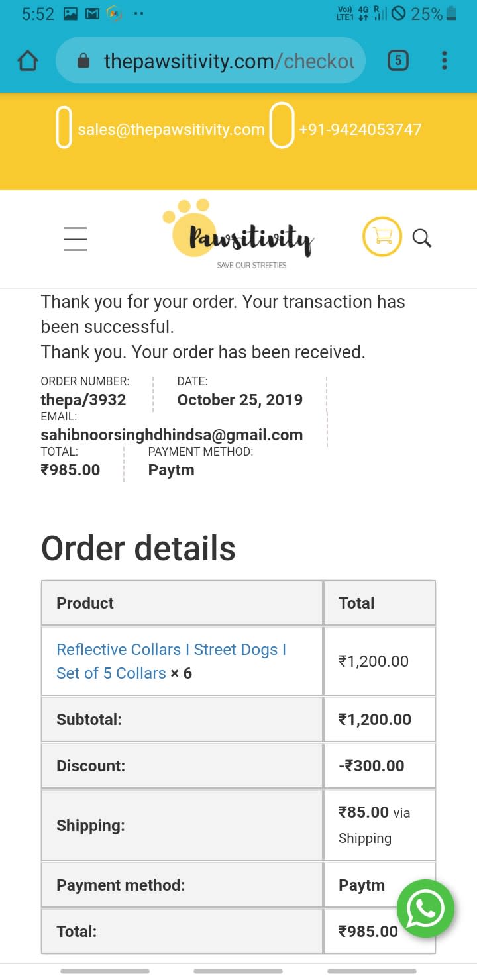Image resolution: width=477 pixels, height=980 pixels.
Task: Tap the Order details heading
Action: tap(138, 548)
